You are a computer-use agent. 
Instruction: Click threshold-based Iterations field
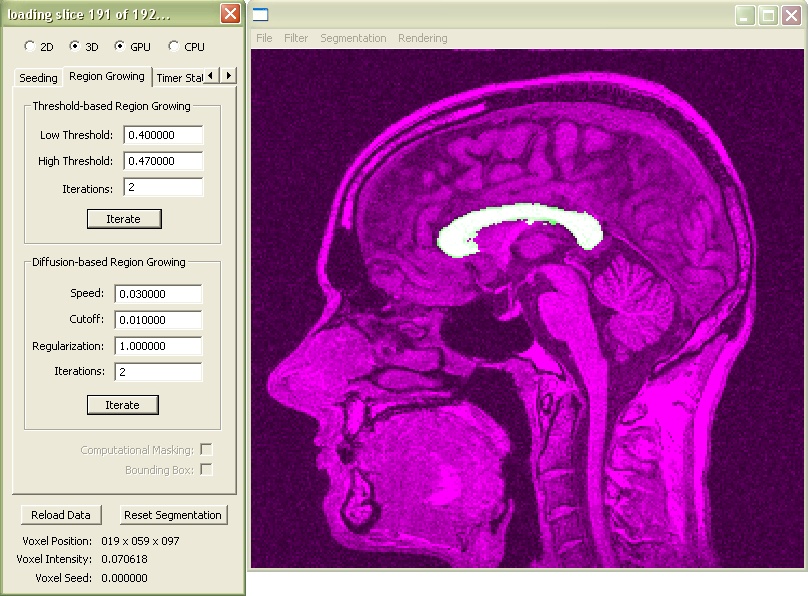tap(163, 188)
